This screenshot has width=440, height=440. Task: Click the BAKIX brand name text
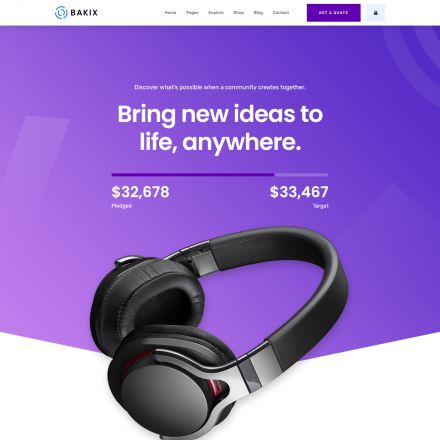pyautogui.click(x=84, y=13)
